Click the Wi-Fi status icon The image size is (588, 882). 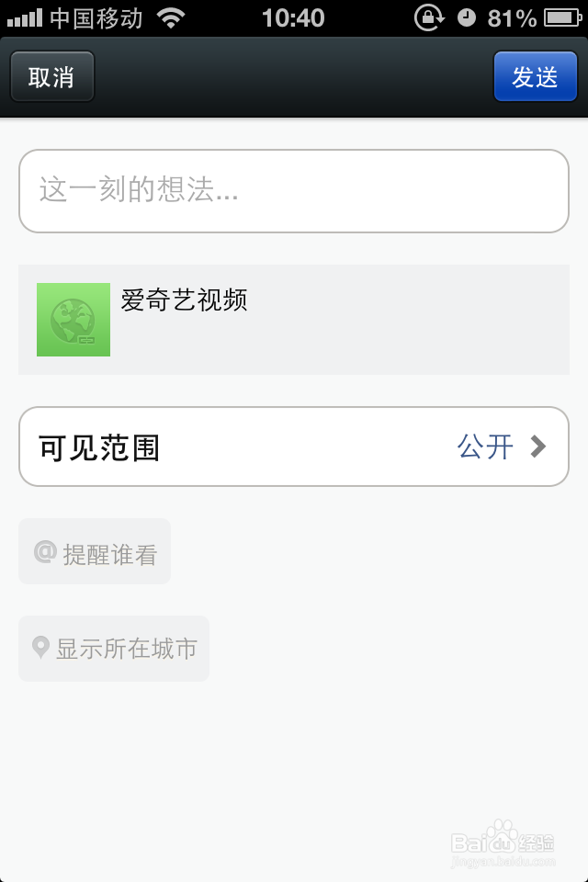[170, 17]
